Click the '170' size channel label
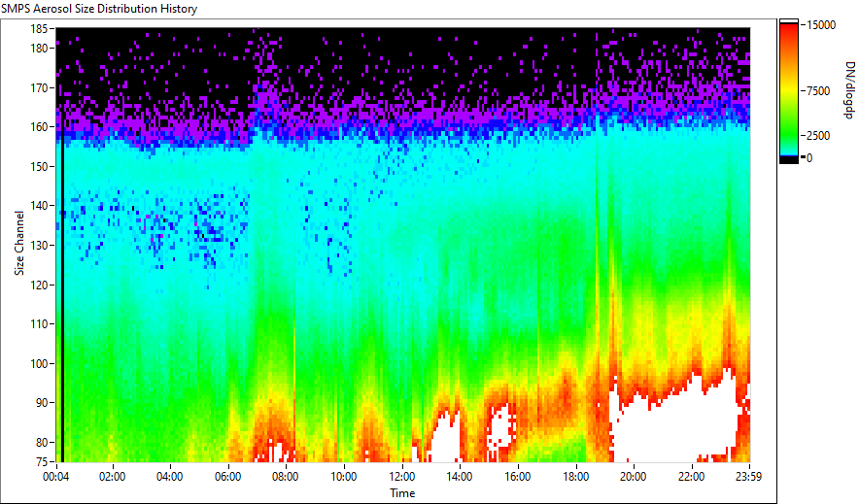This screenshot has height=504, width=859. pyautogui.click(x=40, y=87)
